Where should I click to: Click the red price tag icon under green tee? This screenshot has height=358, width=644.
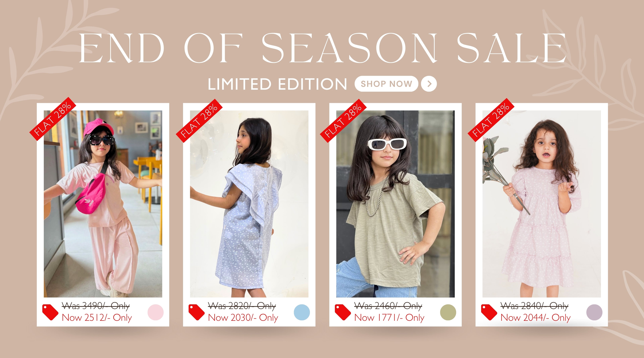343,312
